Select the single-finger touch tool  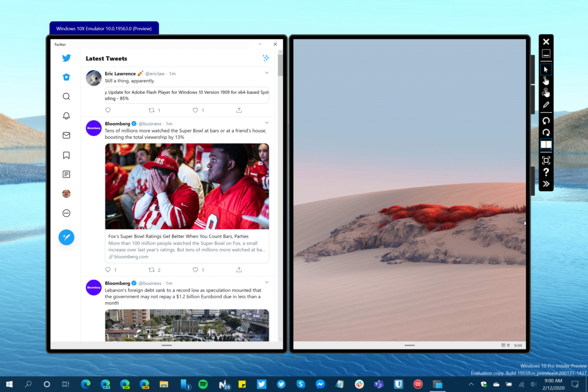click(546, 81)
